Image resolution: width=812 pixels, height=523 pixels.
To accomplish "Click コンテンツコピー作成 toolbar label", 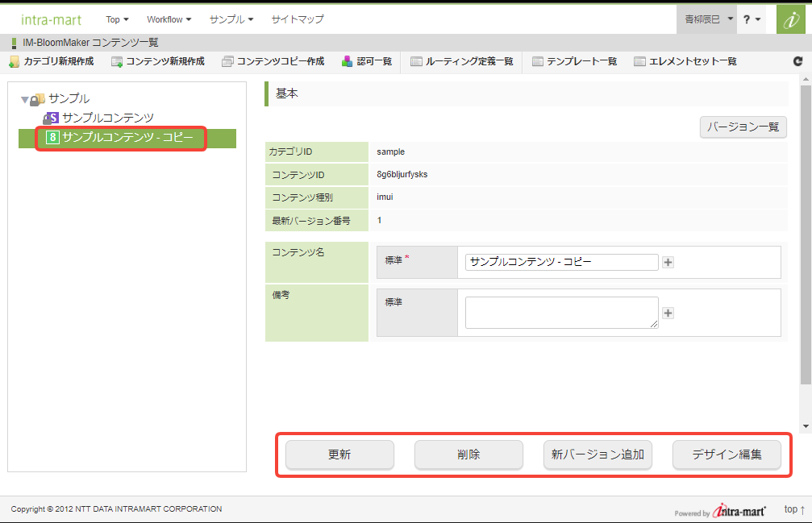I will coord(281,61).
